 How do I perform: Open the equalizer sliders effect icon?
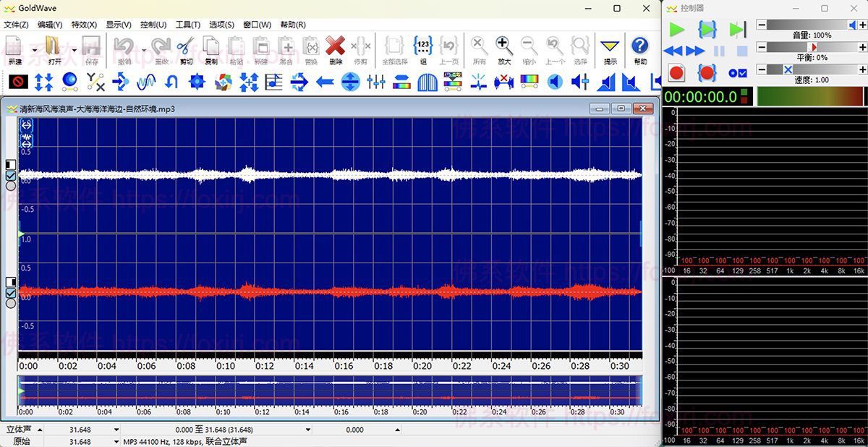(376, 82)
